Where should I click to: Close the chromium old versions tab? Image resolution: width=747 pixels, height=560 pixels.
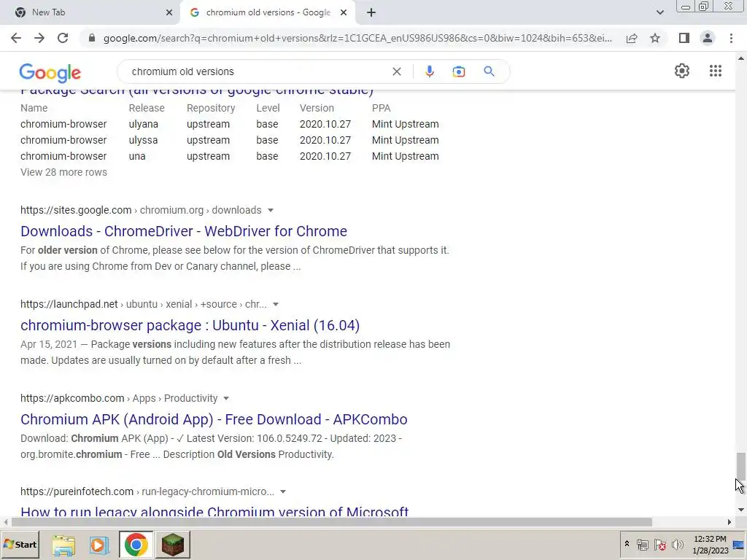[344, 12]
